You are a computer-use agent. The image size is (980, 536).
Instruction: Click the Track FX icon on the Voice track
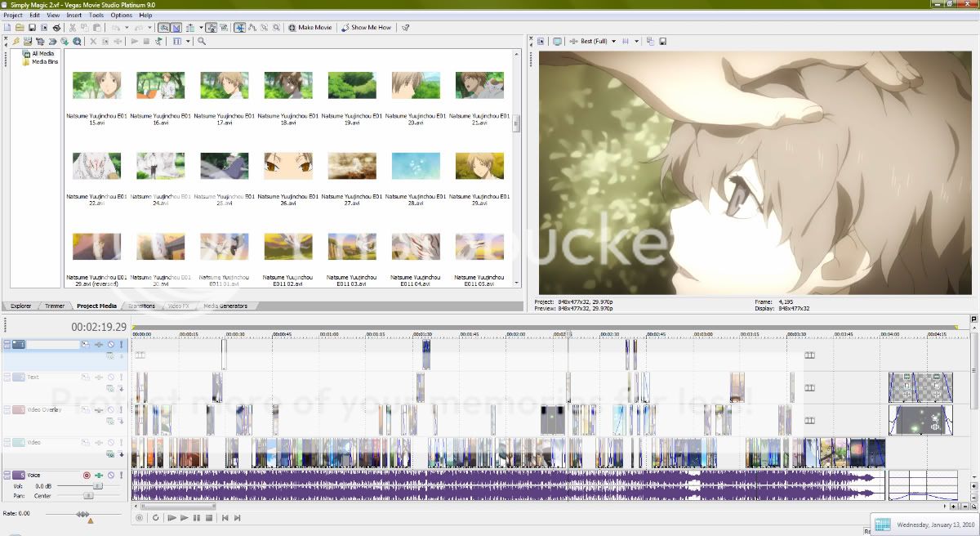click(x=99, y=476)
